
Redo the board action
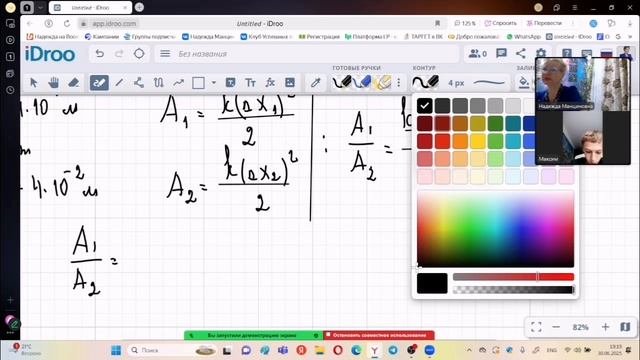(119, 53)
